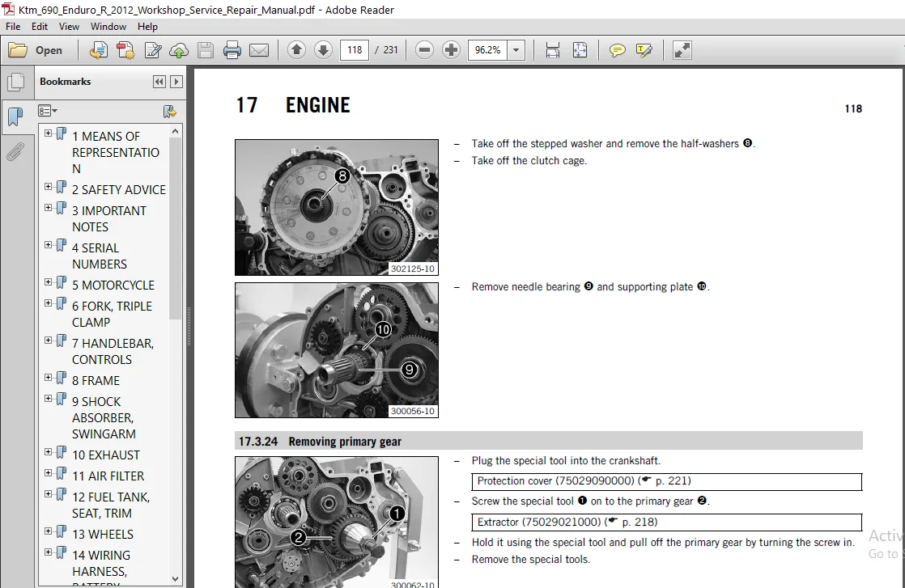Viewport: 905px width, 588px height.
Task: Go to previous page with up arrow
Action: pyautogui.click(x=296, y=50)
